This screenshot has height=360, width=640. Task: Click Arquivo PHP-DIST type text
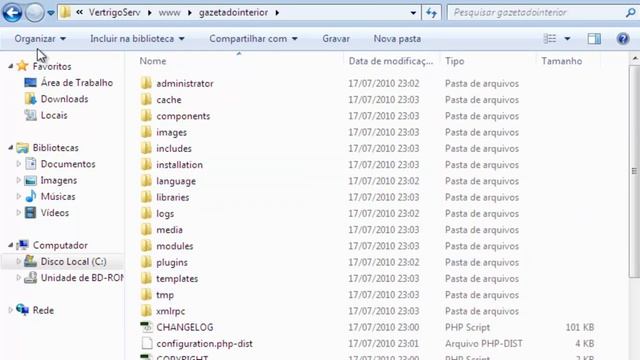coord(484,344)
